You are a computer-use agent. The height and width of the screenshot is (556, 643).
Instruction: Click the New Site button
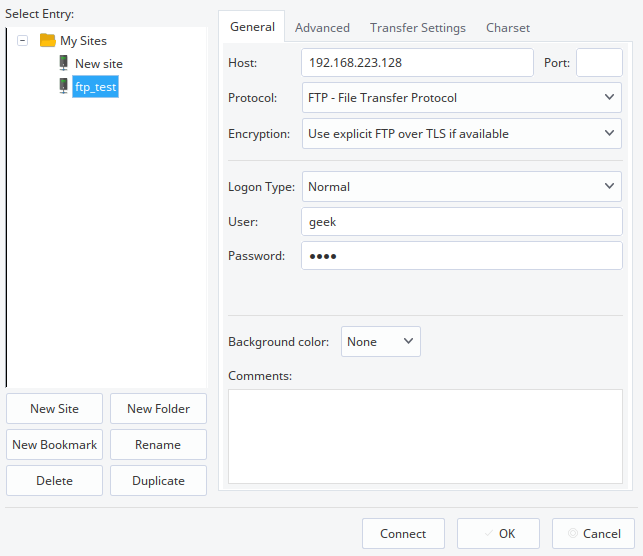point(55,408)
